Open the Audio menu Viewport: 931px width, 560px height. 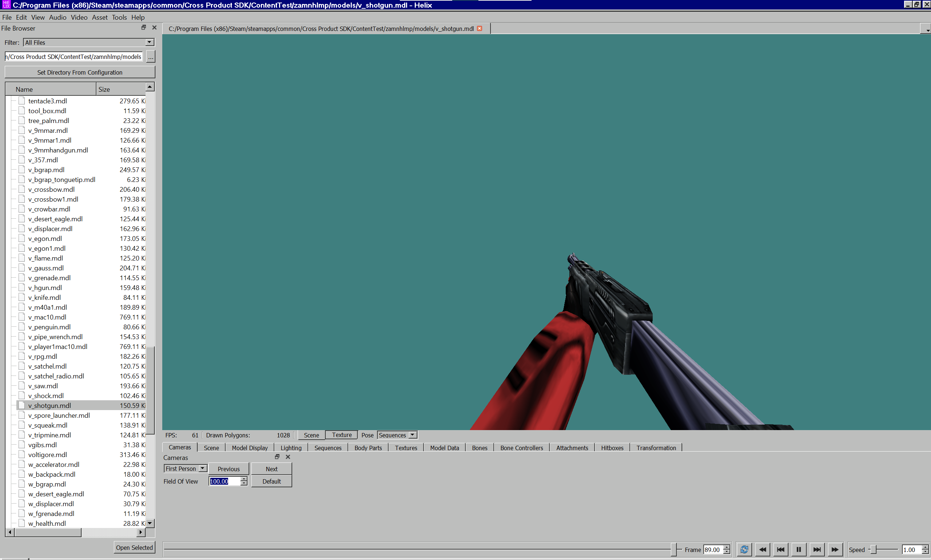click(58, 17)
